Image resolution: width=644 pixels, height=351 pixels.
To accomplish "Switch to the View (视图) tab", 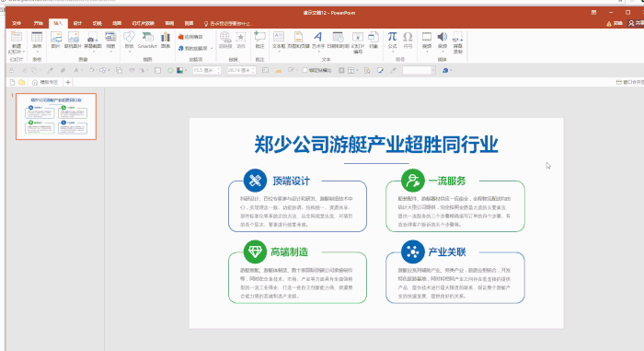I will coord(189,23).
